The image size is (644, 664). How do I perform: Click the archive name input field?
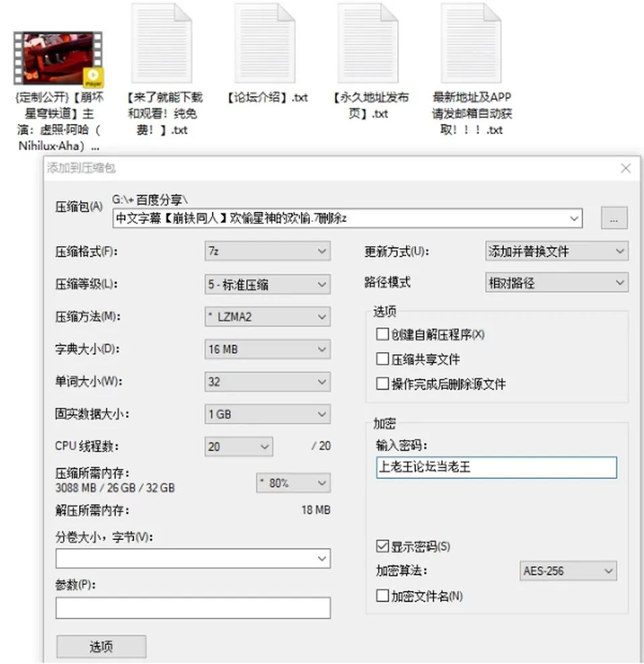click(x=347, y=218)
